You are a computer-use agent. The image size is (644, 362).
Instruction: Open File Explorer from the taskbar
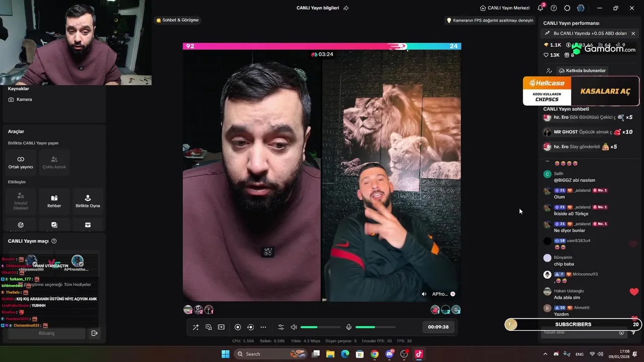331,354
